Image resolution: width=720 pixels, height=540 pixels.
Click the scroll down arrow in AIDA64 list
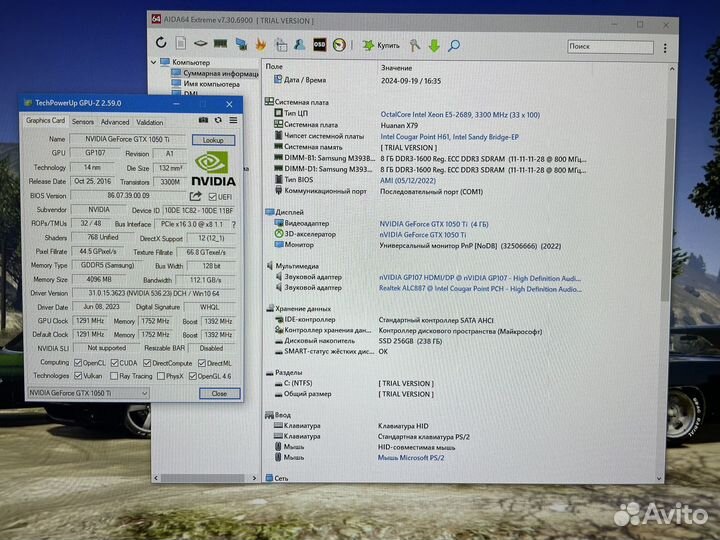(660, 478)
